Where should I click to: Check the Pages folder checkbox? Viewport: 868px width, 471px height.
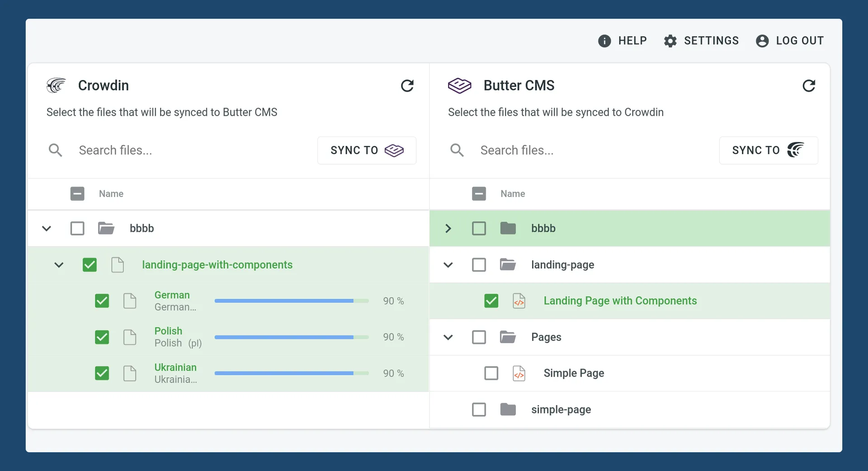pyautogui.click(x=479, y=337)
